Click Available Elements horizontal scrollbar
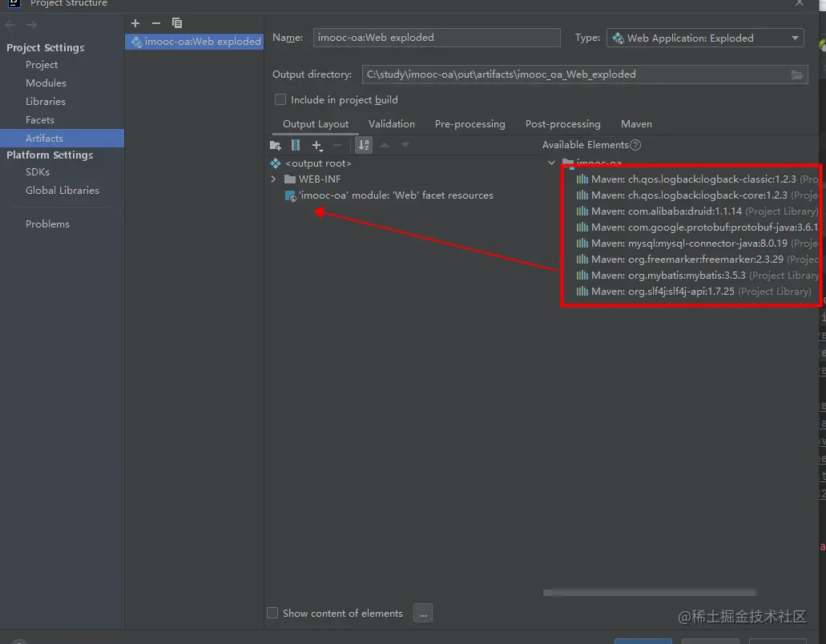 point(650,593)
